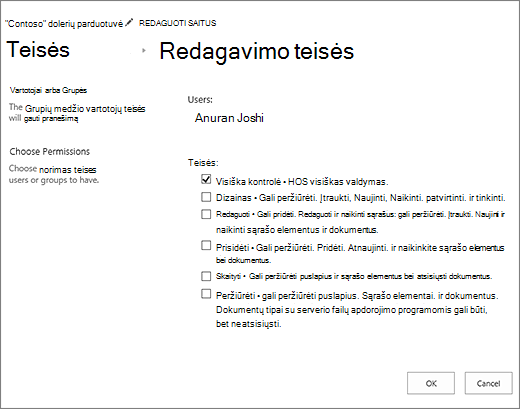The image size is (520, 409).
Task: Click breadcrumb arrow next to Teisės
Action: 144,50
